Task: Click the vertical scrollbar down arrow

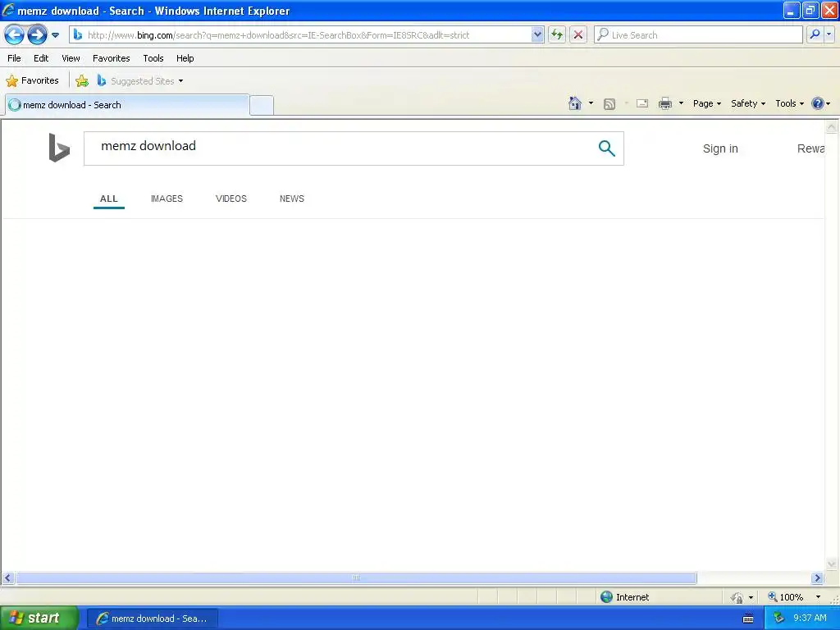Action: pos(832,564)
